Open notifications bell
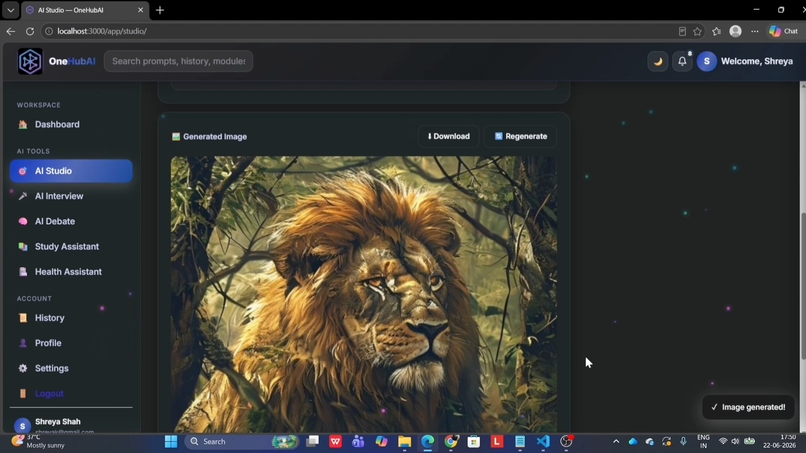Image resolution: width=806 pixels, height=453 pixels. [x=682, y=61]
